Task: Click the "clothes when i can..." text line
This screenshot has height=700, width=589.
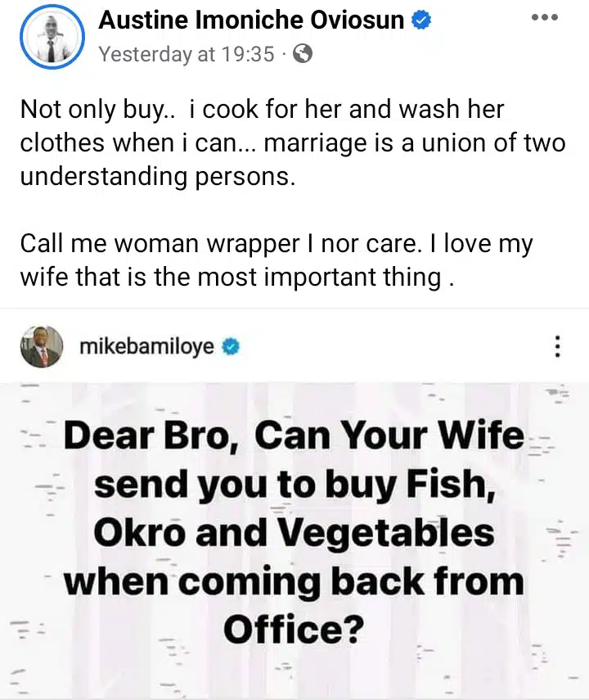Action: (292, 142)
